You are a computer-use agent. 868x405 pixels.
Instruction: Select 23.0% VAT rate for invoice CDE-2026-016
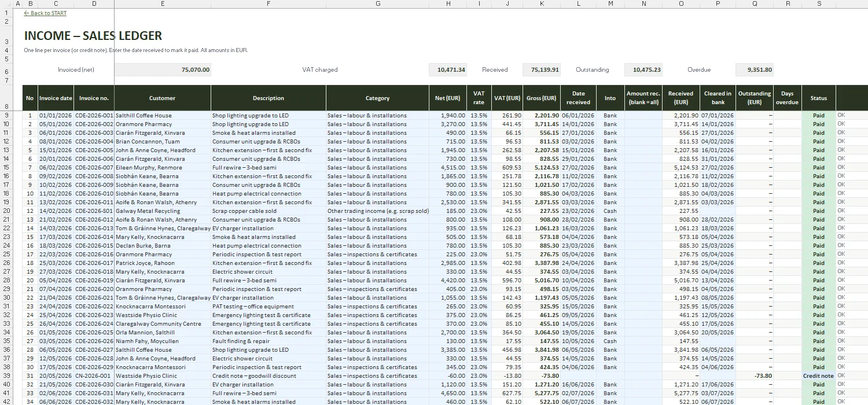coord(479,255)
